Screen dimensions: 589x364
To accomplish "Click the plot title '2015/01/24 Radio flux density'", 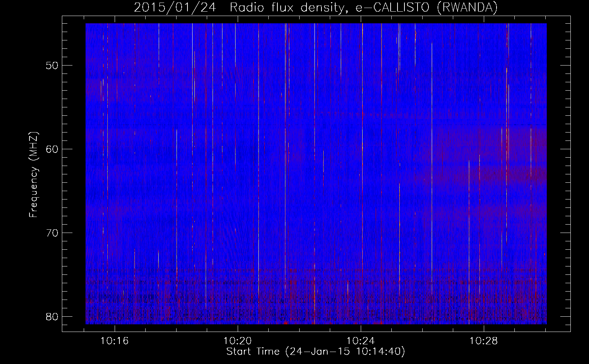I will (x=316, y=7).
